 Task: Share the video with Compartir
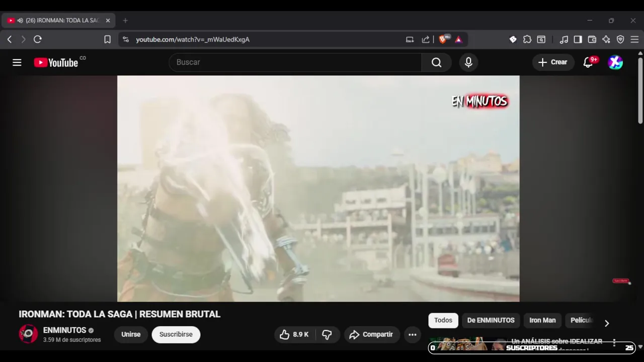tap(372, 334)
